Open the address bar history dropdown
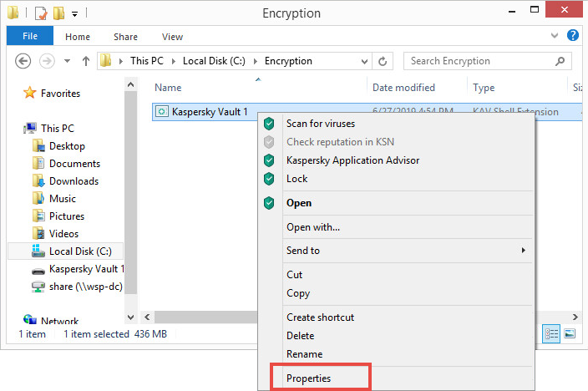The height and width of the screenshot is (391, 588). tap(364, 61)
